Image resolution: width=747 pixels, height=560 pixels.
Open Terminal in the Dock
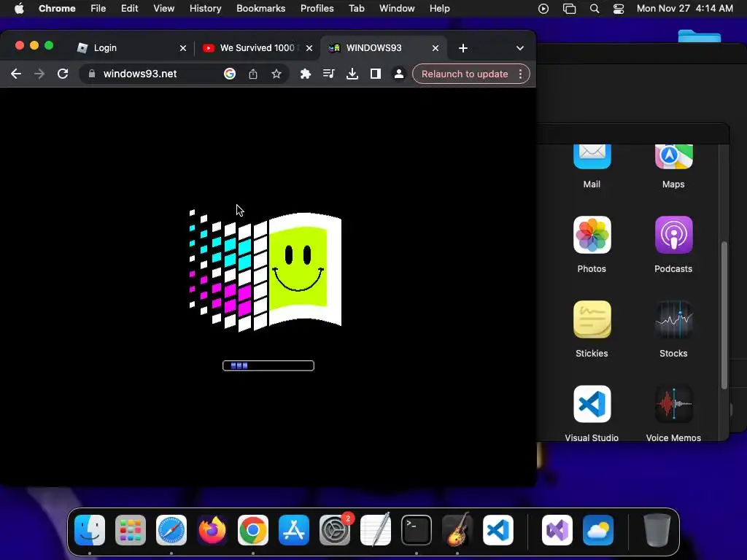[417, 530]
